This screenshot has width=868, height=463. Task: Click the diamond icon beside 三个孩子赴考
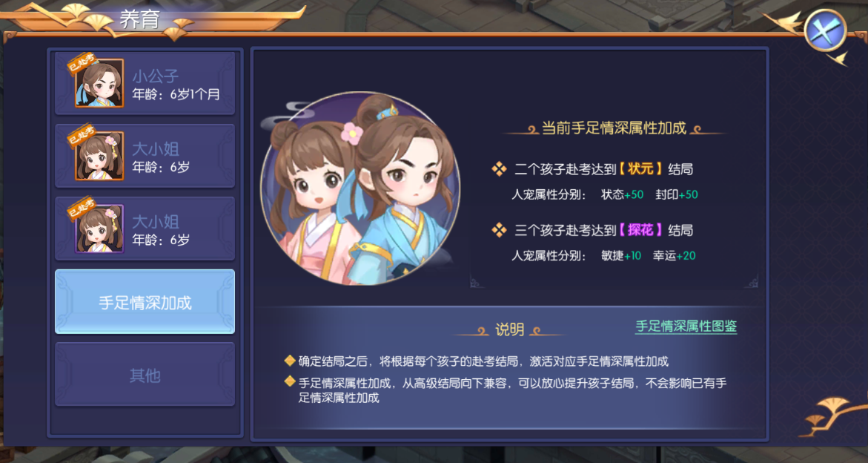click(x=499, y=230)
